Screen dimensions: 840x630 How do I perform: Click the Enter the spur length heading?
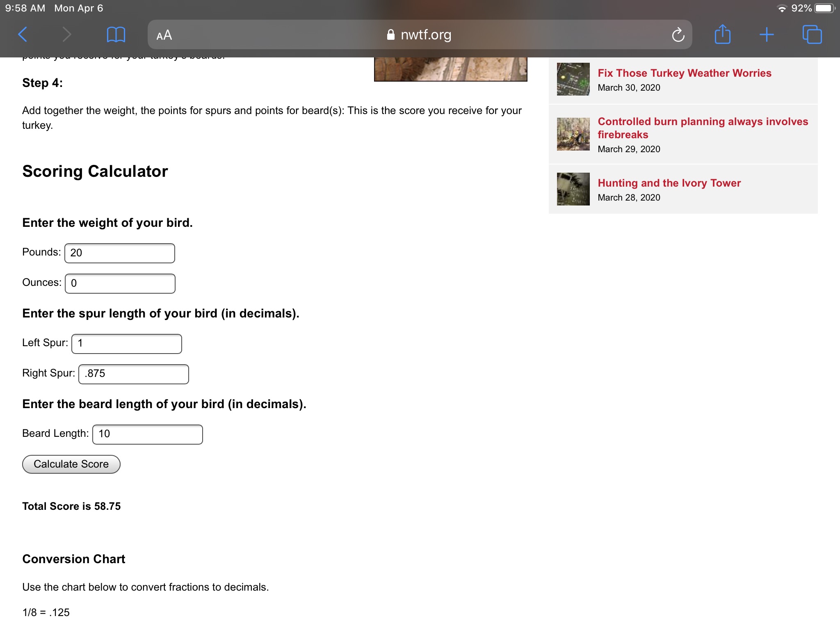pos(161,313)
